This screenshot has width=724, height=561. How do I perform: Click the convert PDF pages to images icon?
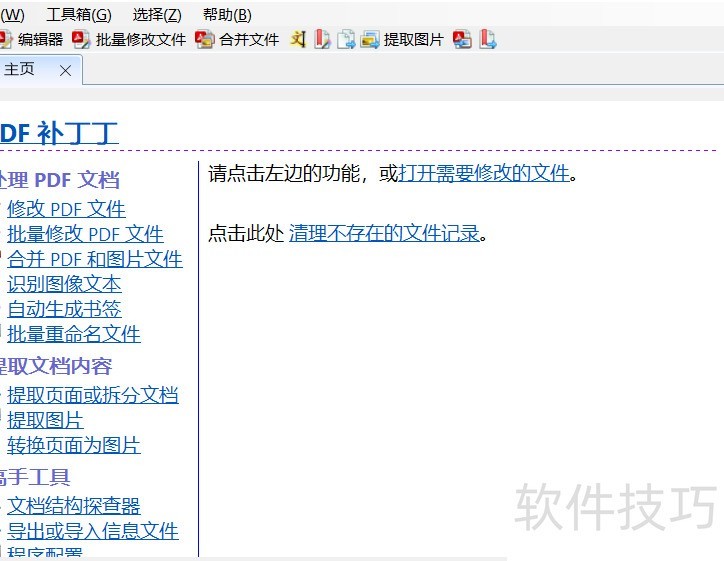click(x=462, y=40)
